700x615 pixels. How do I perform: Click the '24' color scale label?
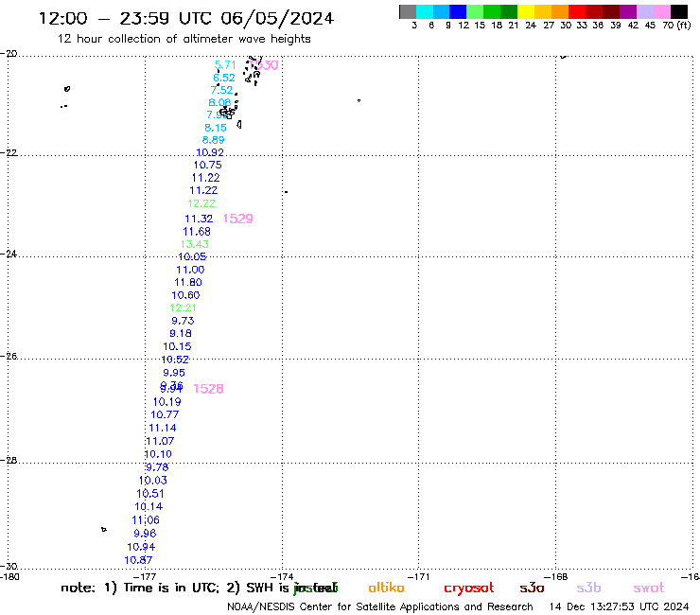pyautogui.click(x=531, y=26)
